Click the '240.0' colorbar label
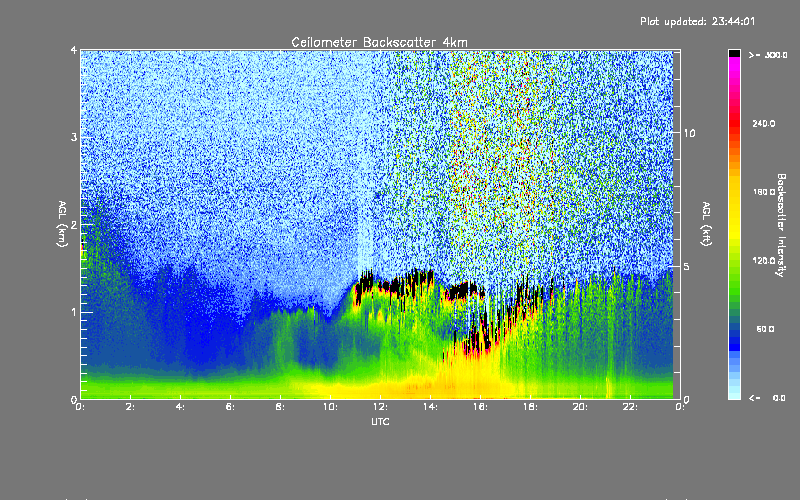The image size is (800, 500). click(x=764, y=124)
